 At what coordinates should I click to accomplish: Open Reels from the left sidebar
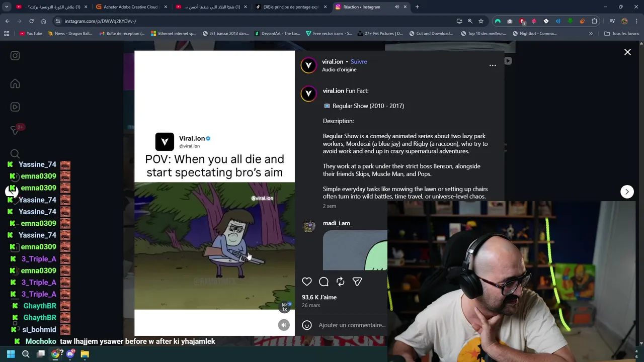coord(15,107)
